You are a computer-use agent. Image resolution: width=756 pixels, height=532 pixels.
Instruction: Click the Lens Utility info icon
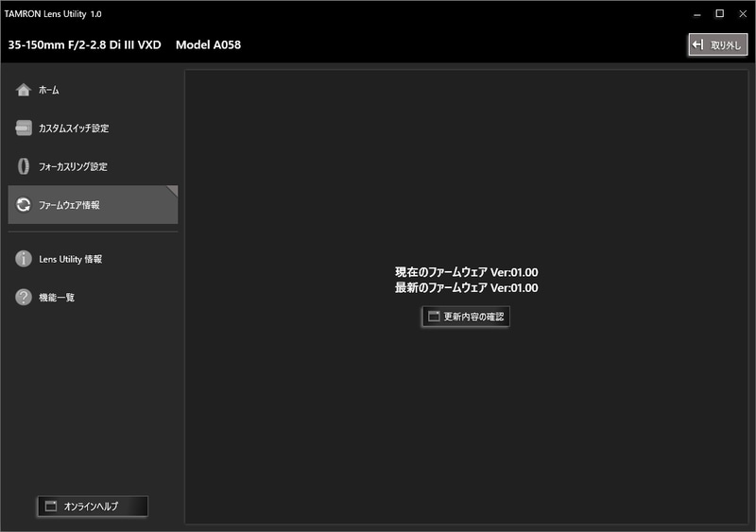tap(23, 259)
